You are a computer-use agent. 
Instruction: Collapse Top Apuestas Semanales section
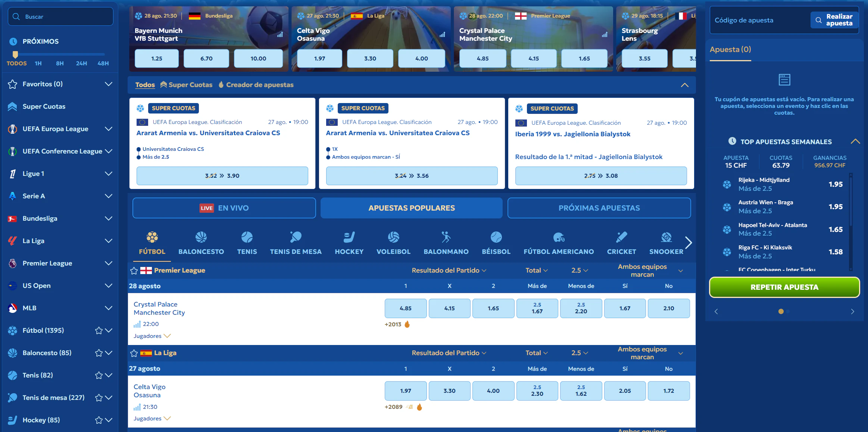click(855, 142)
